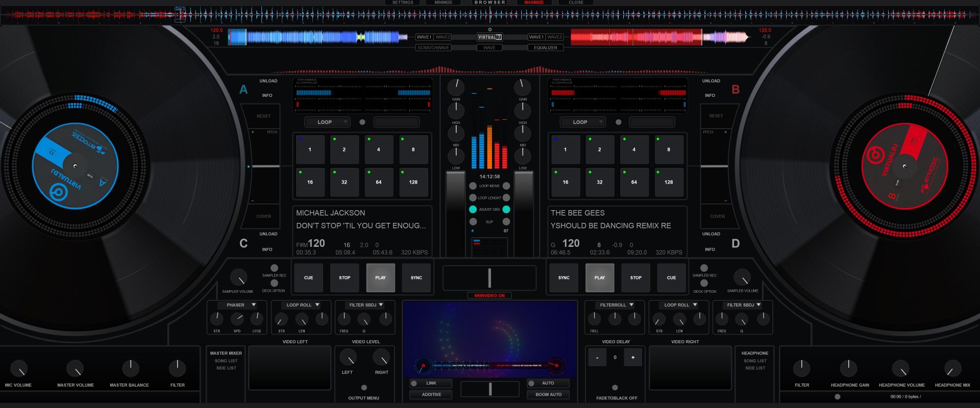Click deck B SYNC button
Viewport: 980px width, 408px height.
[563, 277]
